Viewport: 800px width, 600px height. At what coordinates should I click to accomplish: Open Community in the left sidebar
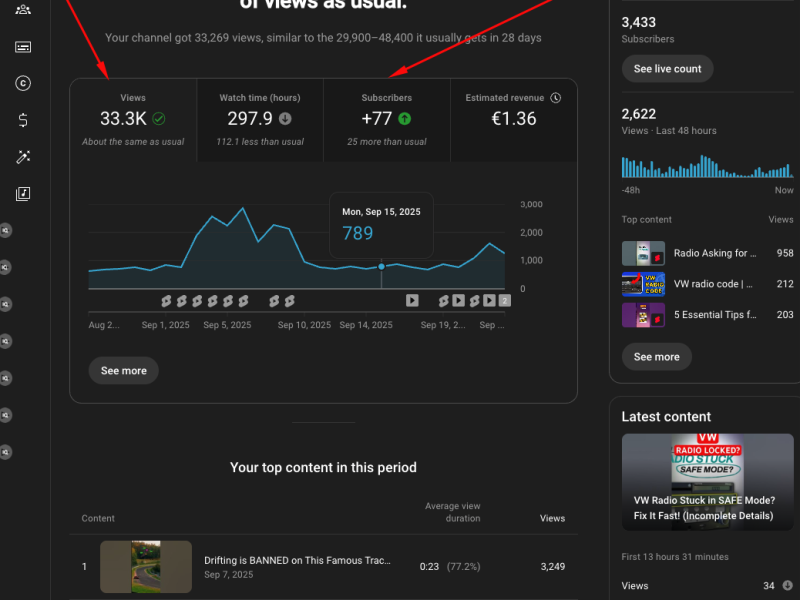coord(23,10)
